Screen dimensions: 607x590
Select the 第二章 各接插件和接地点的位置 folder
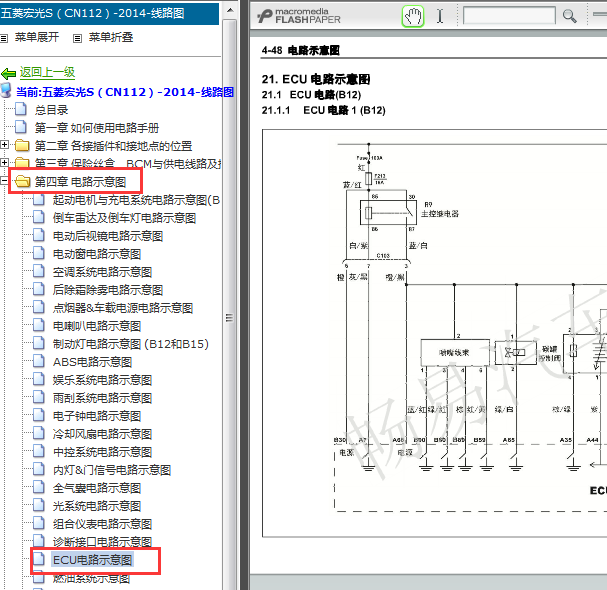pos(113,146)
